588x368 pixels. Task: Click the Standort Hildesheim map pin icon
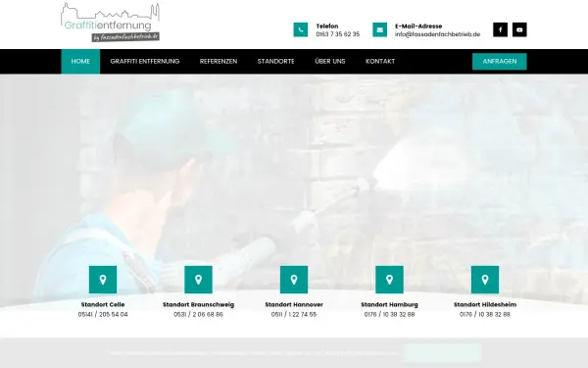(x=485, y=280)
